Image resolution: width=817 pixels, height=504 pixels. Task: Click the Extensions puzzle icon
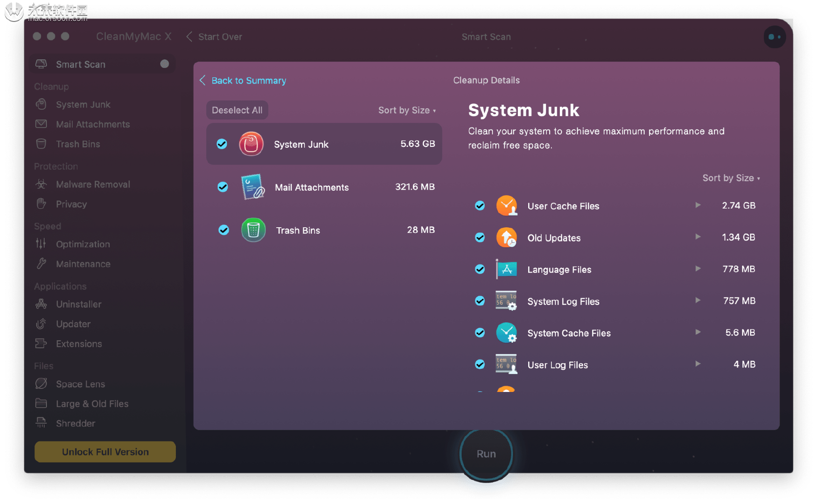coord(41,343)
